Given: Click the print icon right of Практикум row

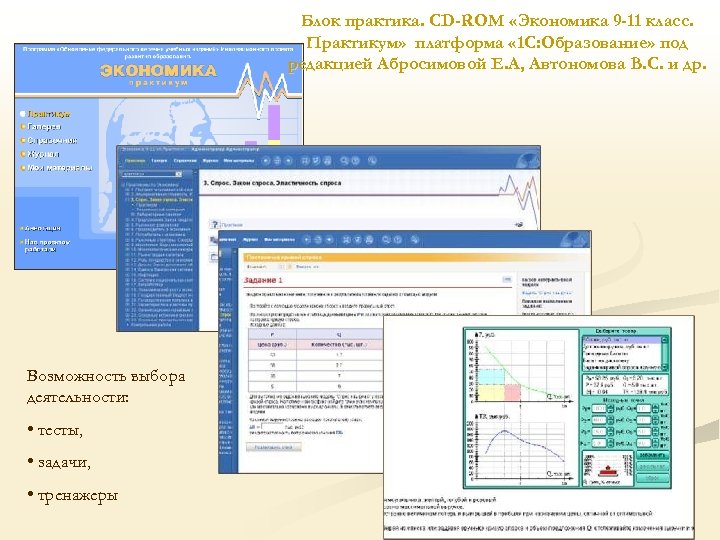Looking at the screenshot, I should tap(519, 225).
